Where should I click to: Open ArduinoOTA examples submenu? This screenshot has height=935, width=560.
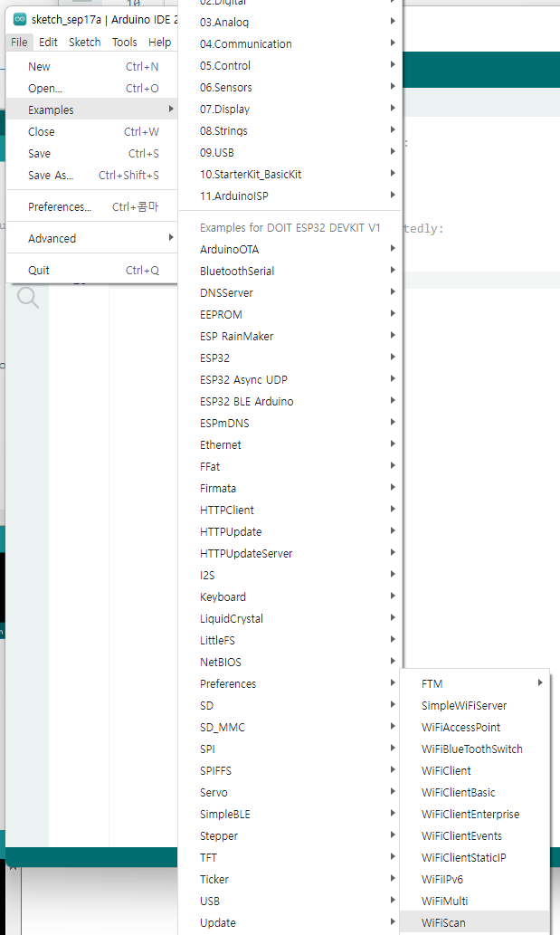click(290, 249)
